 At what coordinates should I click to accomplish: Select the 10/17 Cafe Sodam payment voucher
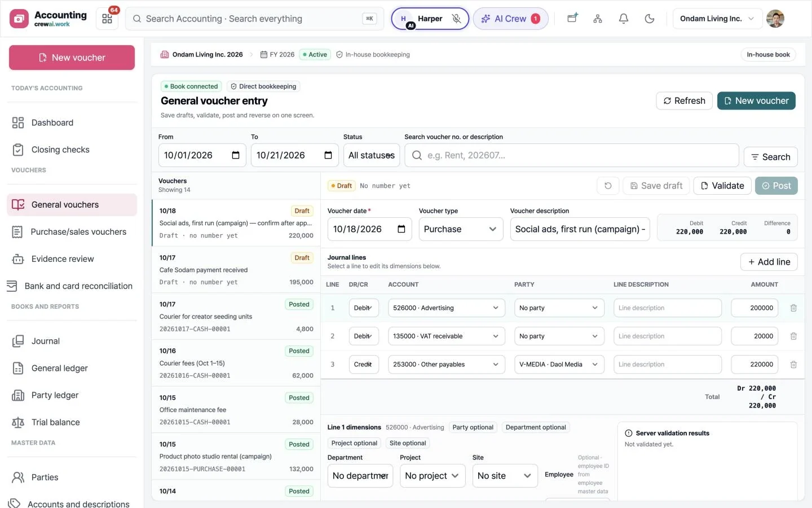236,270
